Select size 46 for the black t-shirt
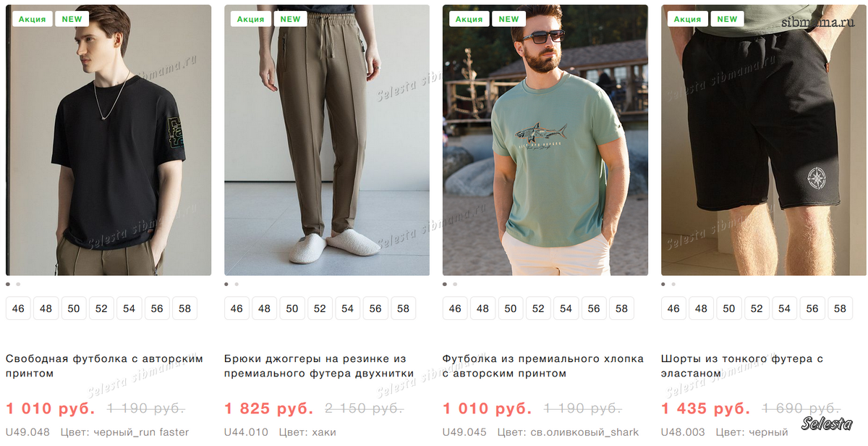 18,308
